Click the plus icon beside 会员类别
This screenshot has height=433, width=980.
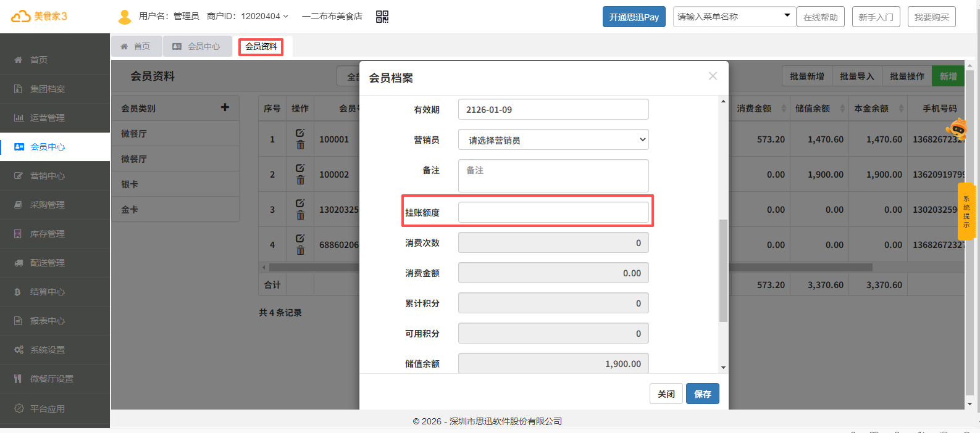point(225,107)
